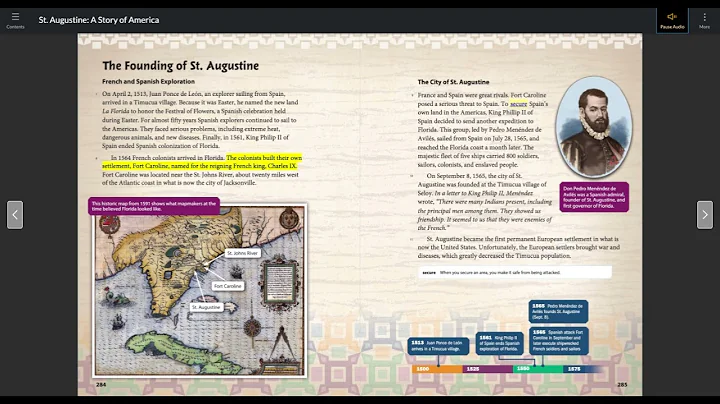Open the More options menu
Image resolution: width=720 pixels, height=404 pixels.
(704, 21)
